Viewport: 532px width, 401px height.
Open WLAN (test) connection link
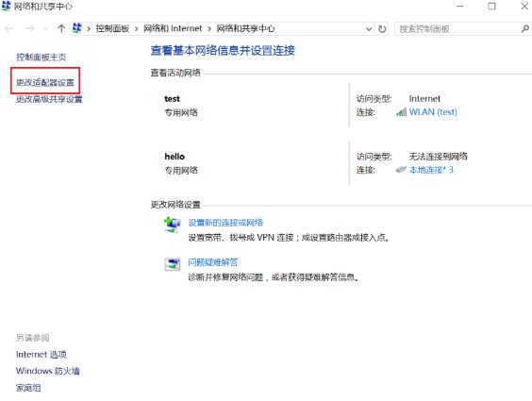pyautogui.click(x=433, y=112)
